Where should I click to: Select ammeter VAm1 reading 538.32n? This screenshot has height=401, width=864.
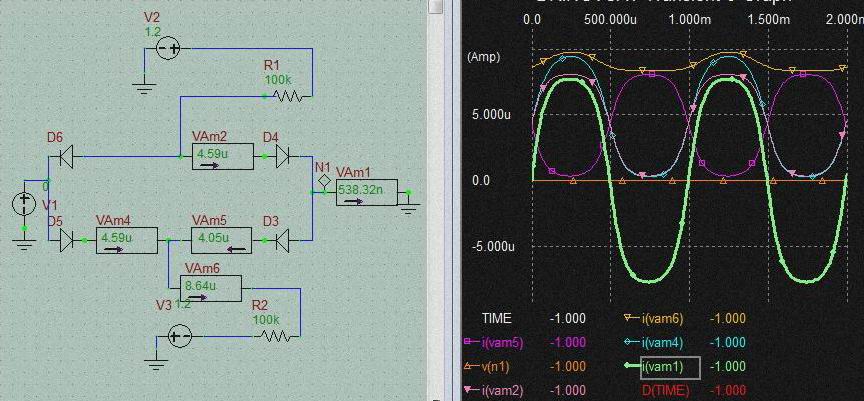(366, 192)
